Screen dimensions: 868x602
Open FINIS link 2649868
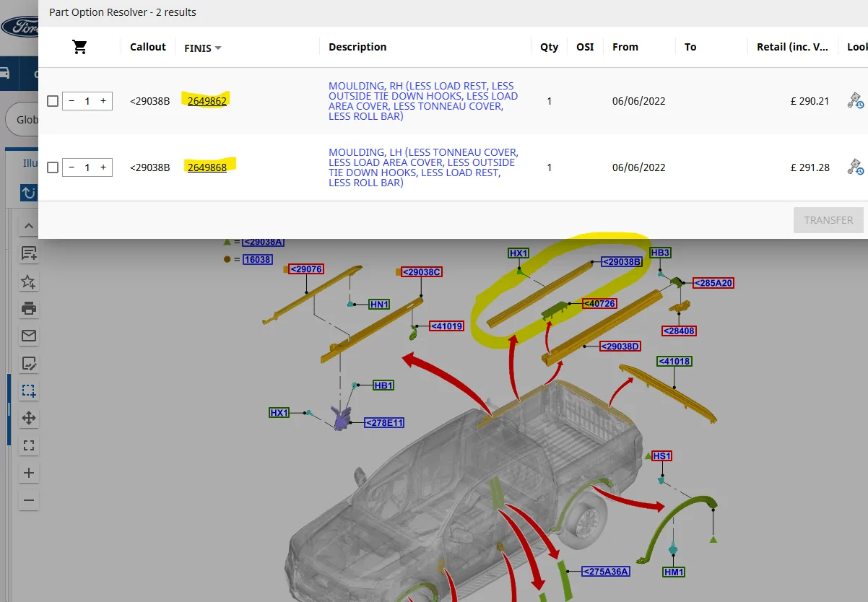[x=207, y=167]
